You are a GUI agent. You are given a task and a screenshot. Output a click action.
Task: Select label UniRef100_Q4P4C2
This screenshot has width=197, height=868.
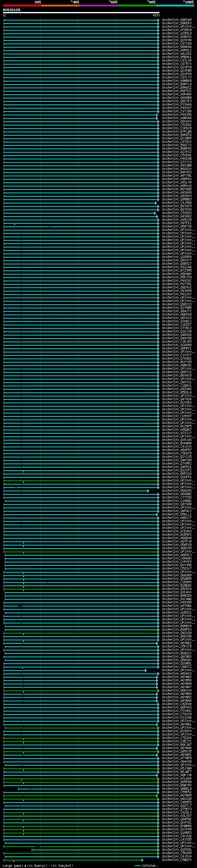tap(177, 511)
